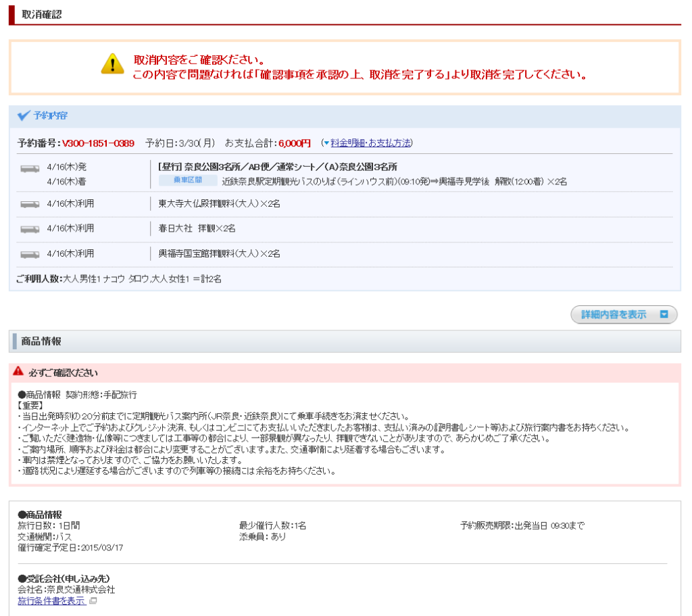Image resolution: width=692 pixels, height=616 pixels.
Task: Click 予約販売期限:出発当日 09:30まで text
Action: [x=522, y=525]
